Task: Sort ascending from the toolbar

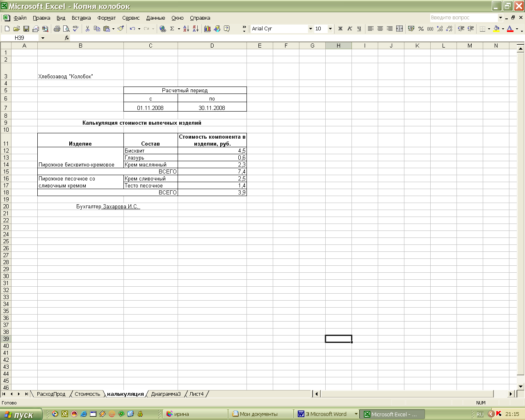Action: pyautogui.click(x=186, y=29)
